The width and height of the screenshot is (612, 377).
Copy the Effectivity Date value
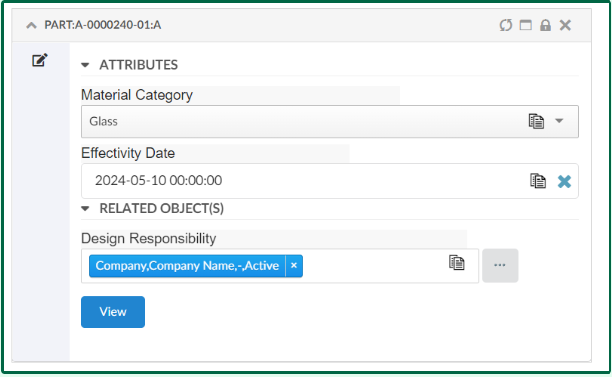(538, 181)
